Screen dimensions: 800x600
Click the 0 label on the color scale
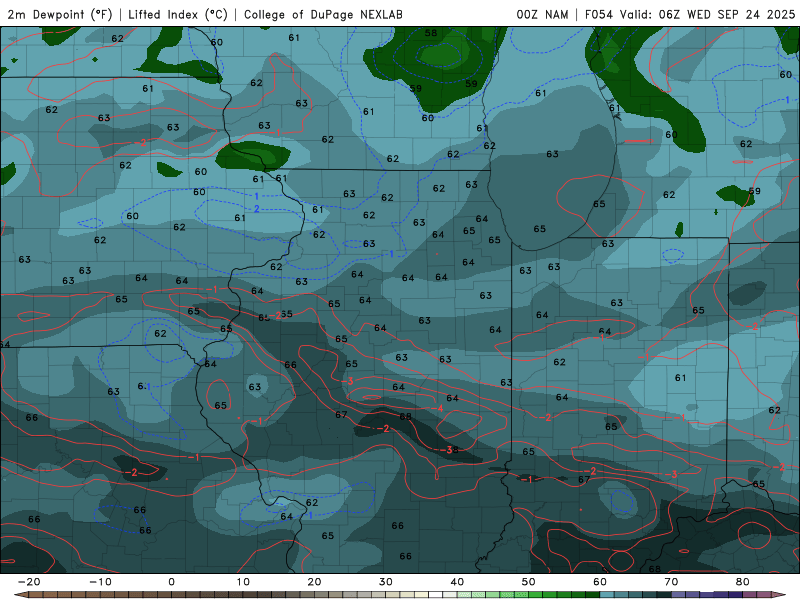click(x=171, y=582)
